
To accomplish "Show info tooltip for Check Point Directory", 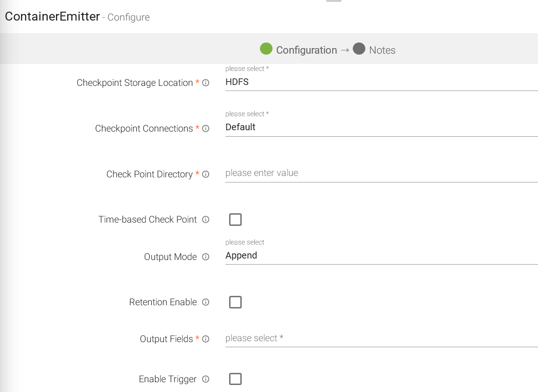I will click(206, 175).
